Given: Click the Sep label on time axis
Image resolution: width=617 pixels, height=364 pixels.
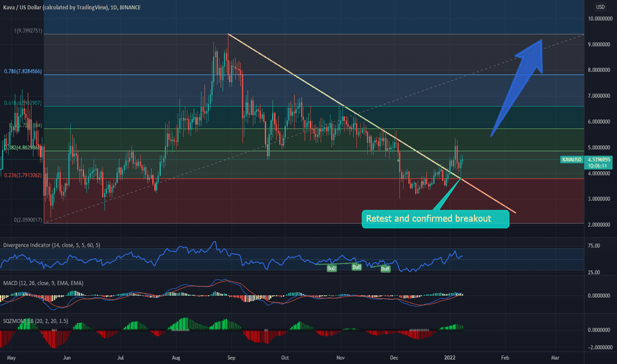Looking at the screenshot, I should [x=232, y=357].
